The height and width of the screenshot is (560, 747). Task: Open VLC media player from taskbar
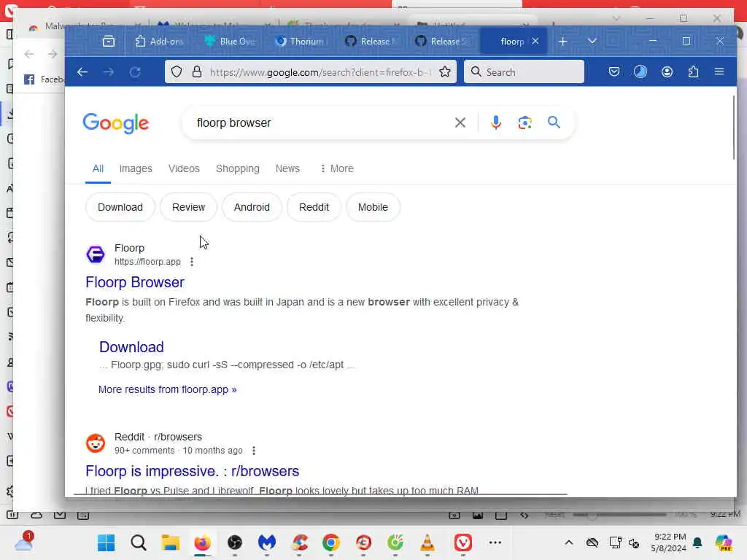pyautogui.click(x=427, y=542)
